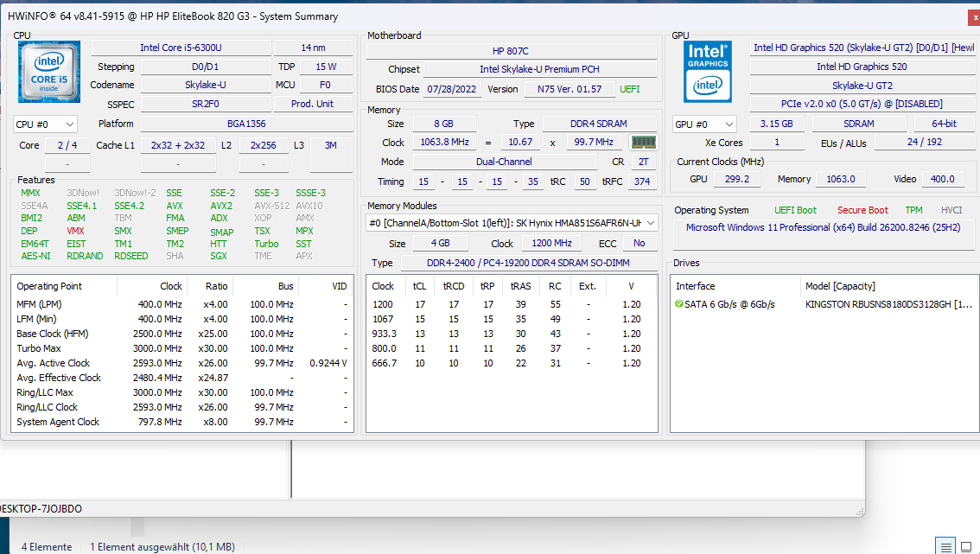The image size is (980, 554).
Task: Click the VMX feature label
Action: pos(76,231)
